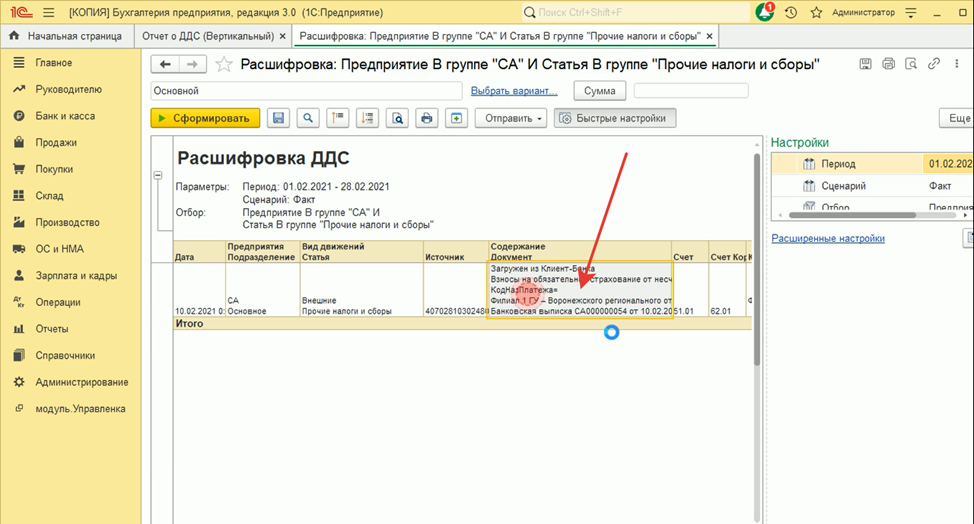This screenshot has width=974, height=524.
Task: Click the 1C logo icon
Action: [21, 12]
